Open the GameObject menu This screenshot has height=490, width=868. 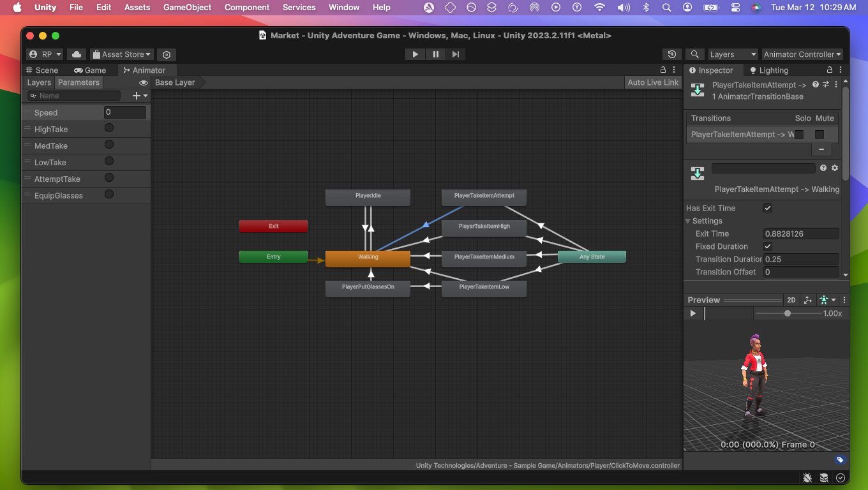[187, 7]
